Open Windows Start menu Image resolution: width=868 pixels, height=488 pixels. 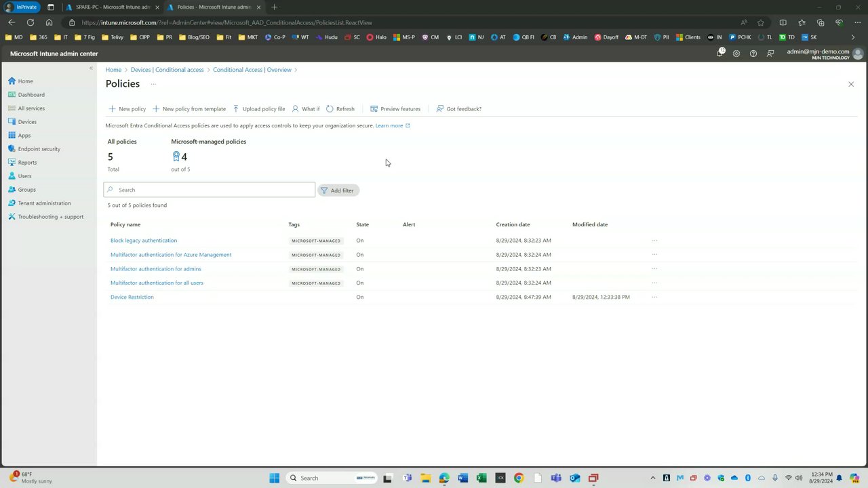[x=274, y=478]
